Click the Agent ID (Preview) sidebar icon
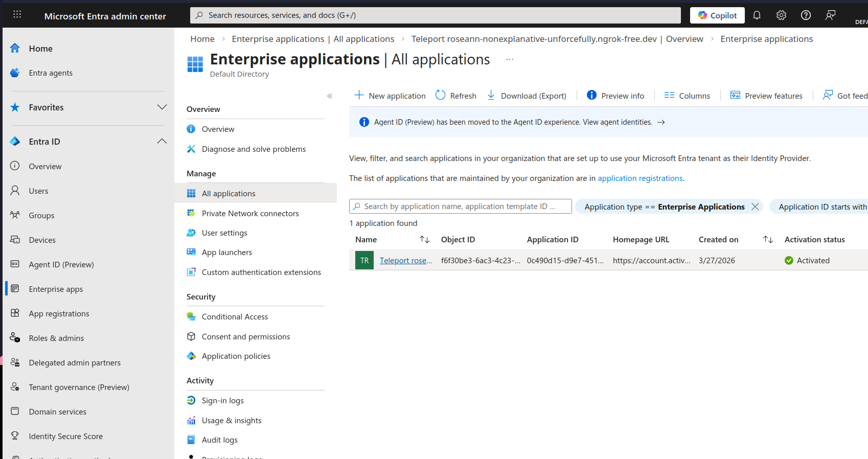The width and height of the screenshot is (868, 459). (15, 264)
